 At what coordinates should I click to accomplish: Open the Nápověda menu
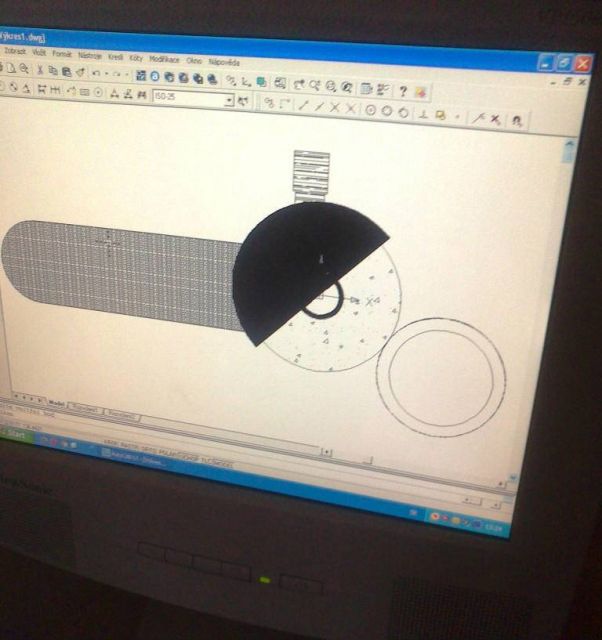[x=224, y=62]
